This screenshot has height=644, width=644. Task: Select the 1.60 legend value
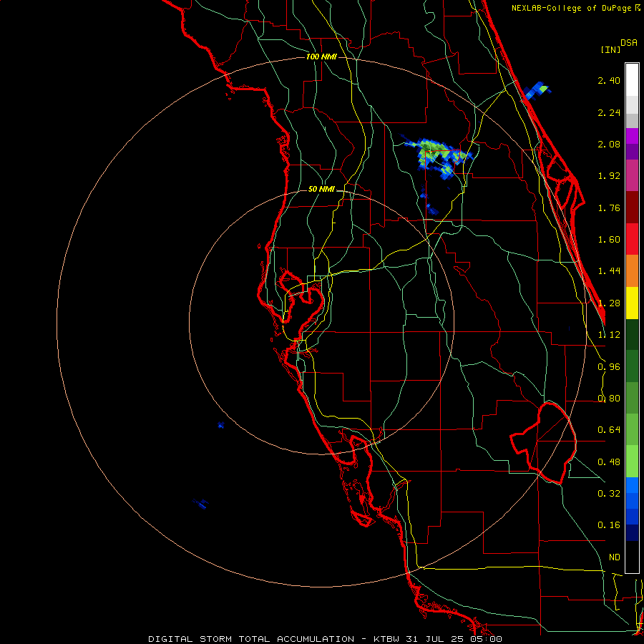pos(609,240)
